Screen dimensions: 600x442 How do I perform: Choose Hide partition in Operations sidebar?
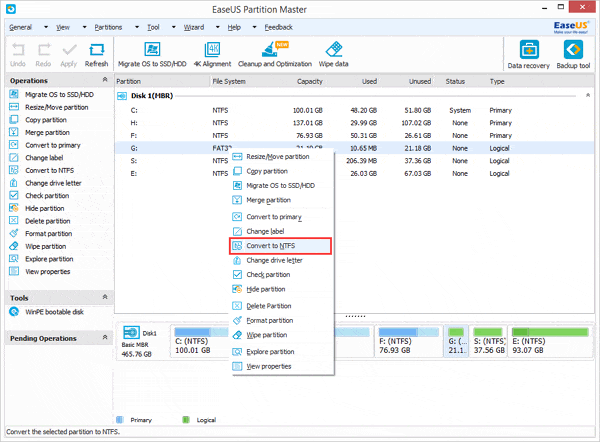click(44, 208)
